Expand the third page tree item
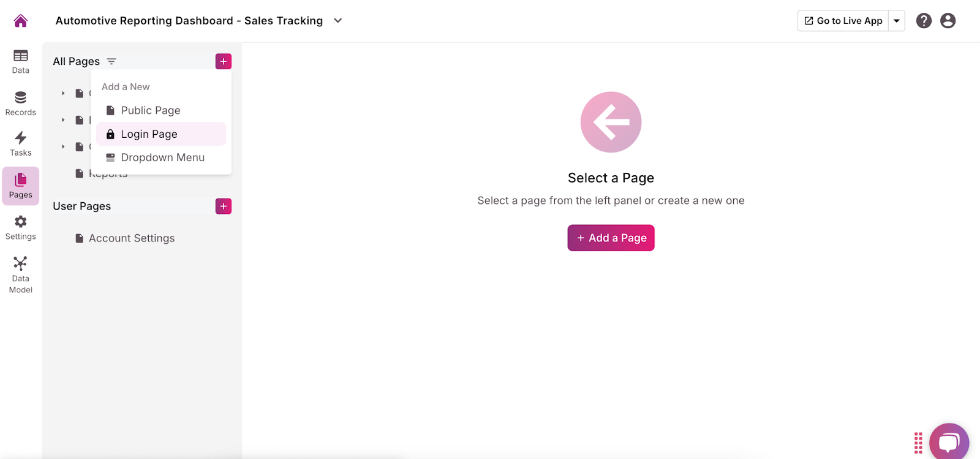The height and width of the screenshot is (459, 980). pos(63,147)
